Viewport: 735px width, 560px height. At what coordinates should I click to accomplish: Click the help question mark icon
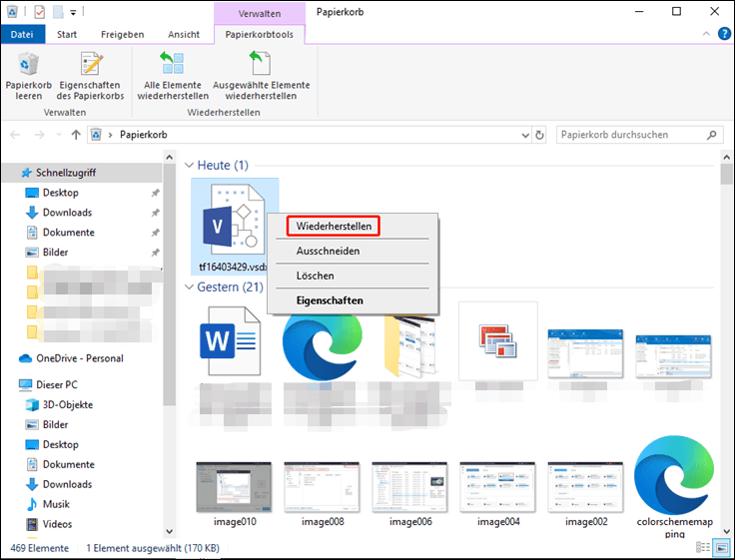(723, 34)
